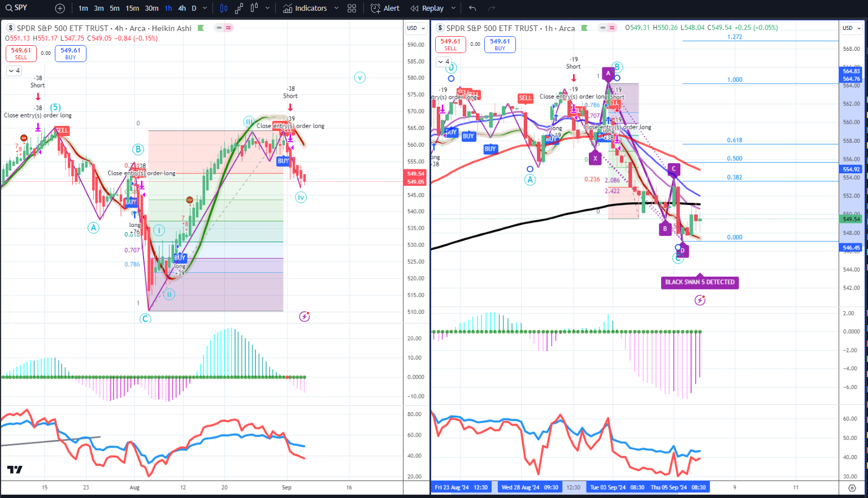Toggle the pink wave status pill on 1h chart
Image resolution: width=868 pixels, height=498 pixels.
pyautogui.click(x=612, y=28)
